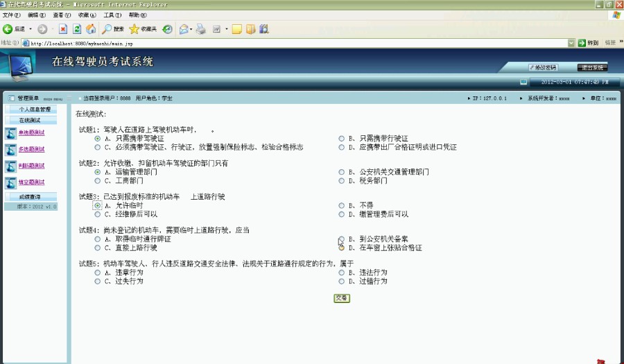Click the icon beside 填空题测试

pyautogui.click(x=10, y=182)
